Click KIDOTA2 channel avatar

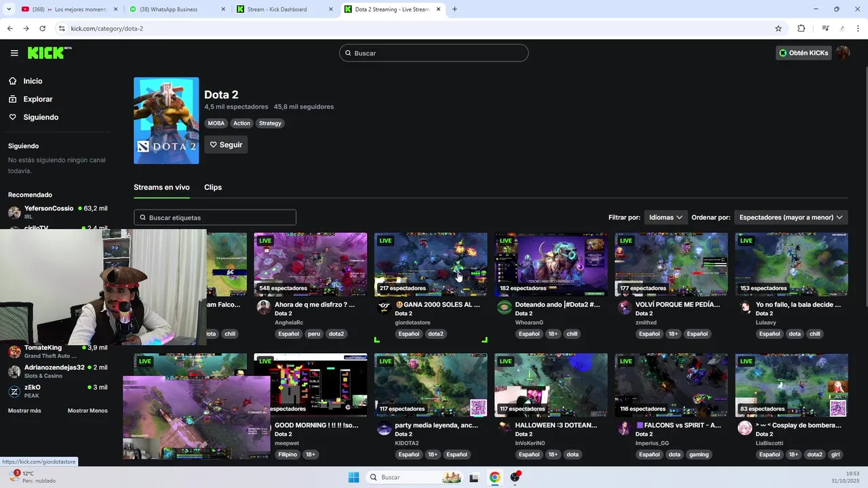(384, 428)
